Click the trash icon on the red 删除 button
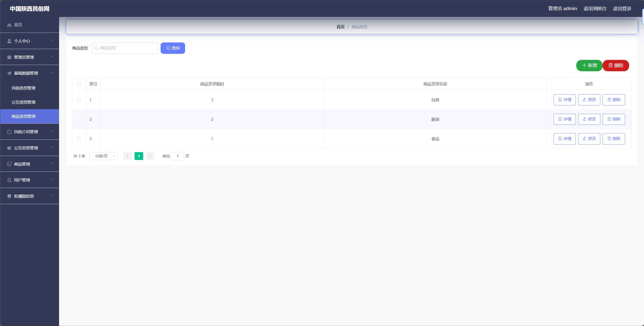This screenshot has width=644, height=326. (610, 65)
